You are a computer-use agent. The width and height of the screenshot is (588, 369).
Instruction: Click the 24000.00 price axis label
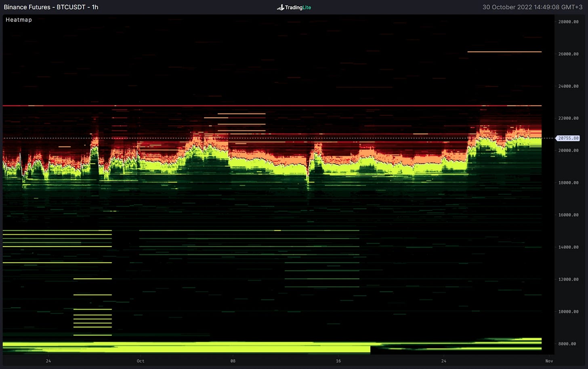568,86
